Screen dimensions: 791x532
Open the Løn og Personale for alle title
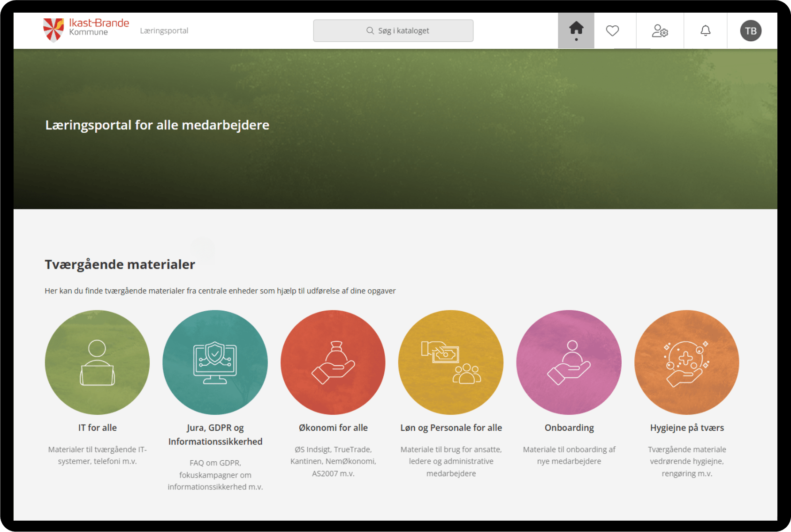451,427
